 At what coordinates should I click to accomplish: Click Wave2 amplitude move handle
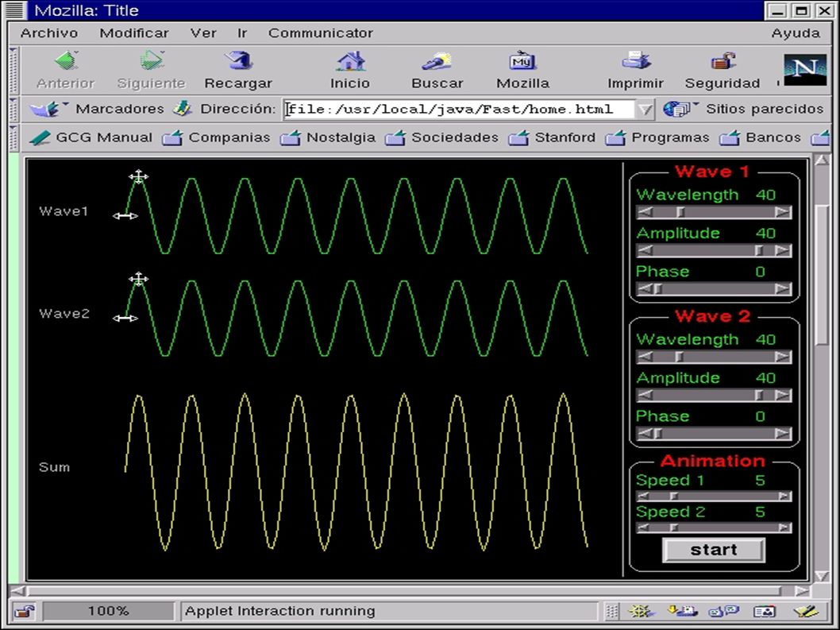click(x=139, y=279)
